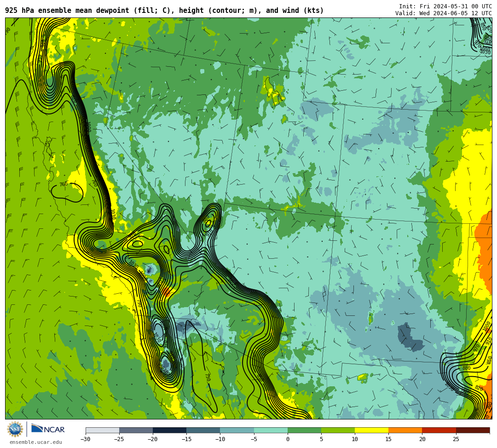This screenshot has height=448, width=497.
Task: Pick the light gray -30 to -25 colorbar segment
Action: [102, 430]
